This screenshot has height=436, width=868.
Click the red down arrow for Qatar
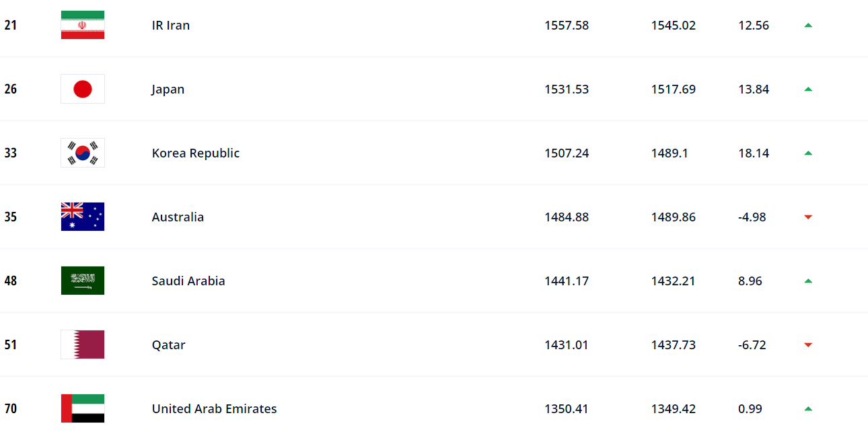click(x=808, y=344)
